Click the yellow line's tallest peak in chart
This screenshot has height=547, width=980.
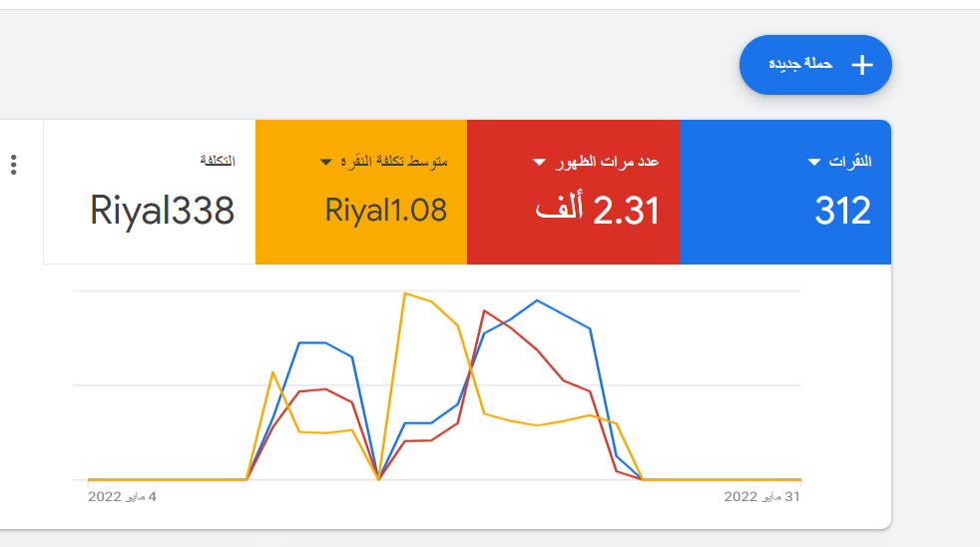click(x=404, y=293)
